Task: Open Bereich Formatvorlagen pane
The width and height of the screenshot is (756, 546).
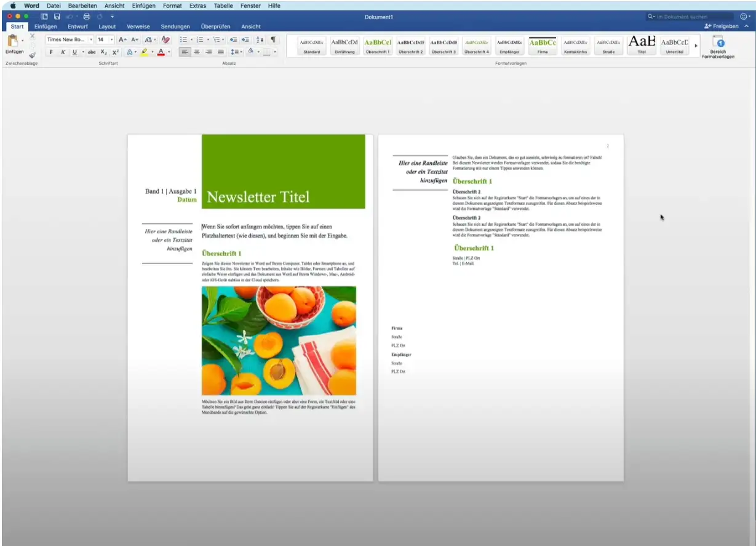Action: (x=718, y=47)
